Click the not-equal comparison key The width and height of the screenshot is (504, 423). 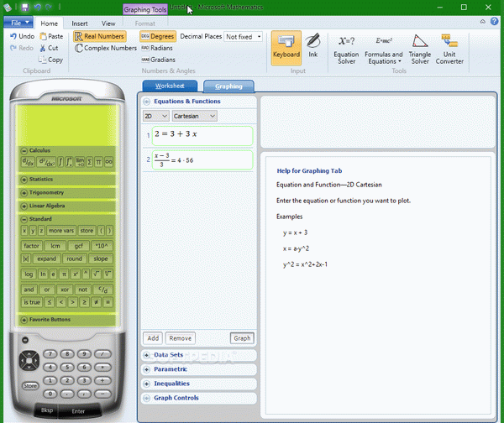coord(96,302)
